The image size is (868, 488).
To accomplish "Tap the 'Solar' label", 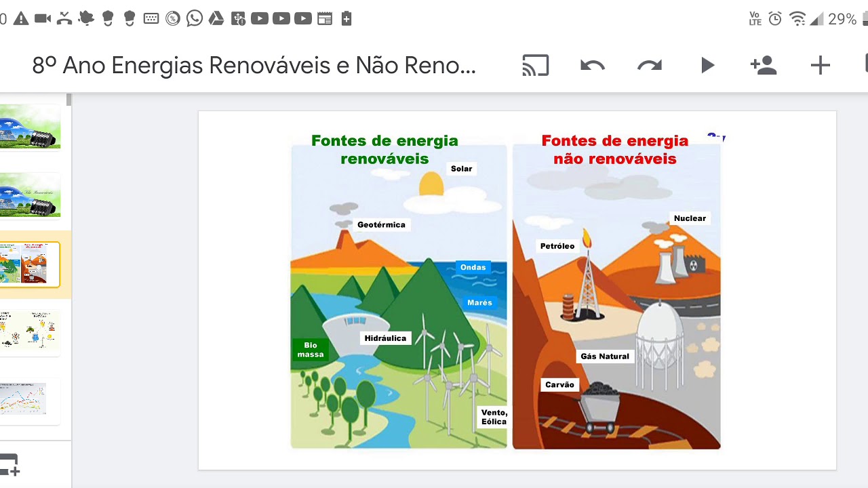I will pos(462,169).
